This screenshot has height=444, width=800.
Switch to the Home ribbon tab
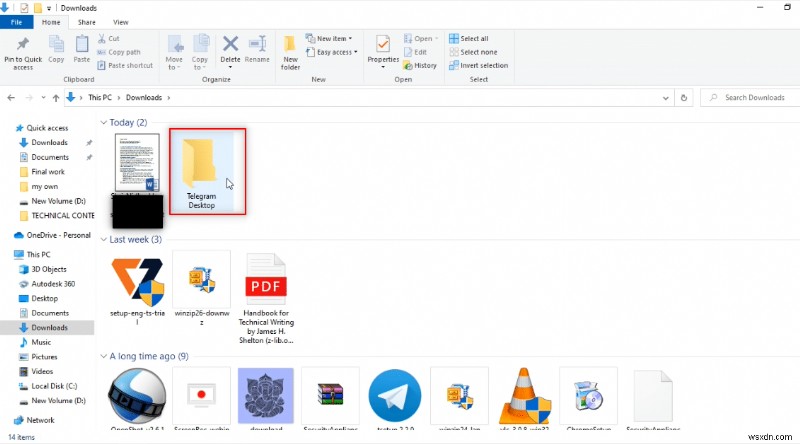[x=51, y=22]
